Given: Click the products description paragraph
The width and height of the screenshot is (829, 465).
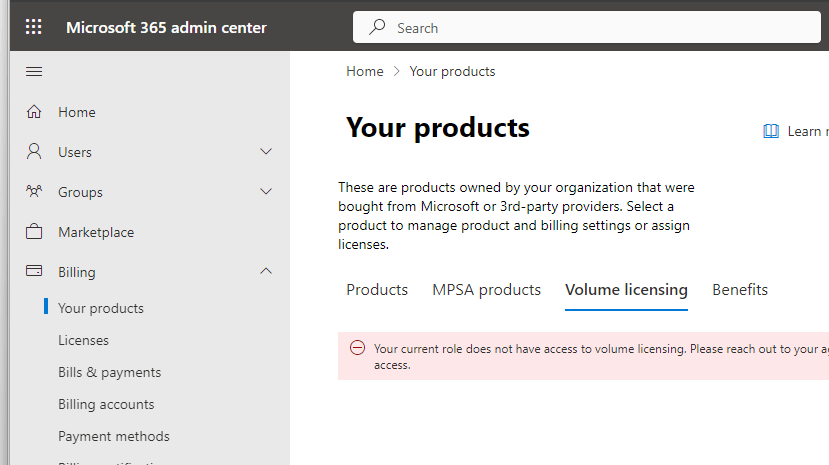Looking at the screenshot, I should (516, 216).
